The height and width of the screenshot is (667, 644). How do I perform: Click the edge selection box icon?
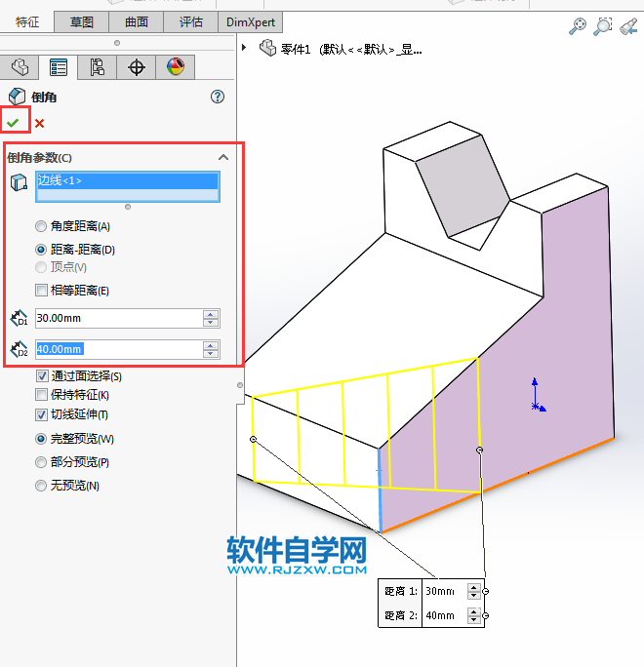19,182
